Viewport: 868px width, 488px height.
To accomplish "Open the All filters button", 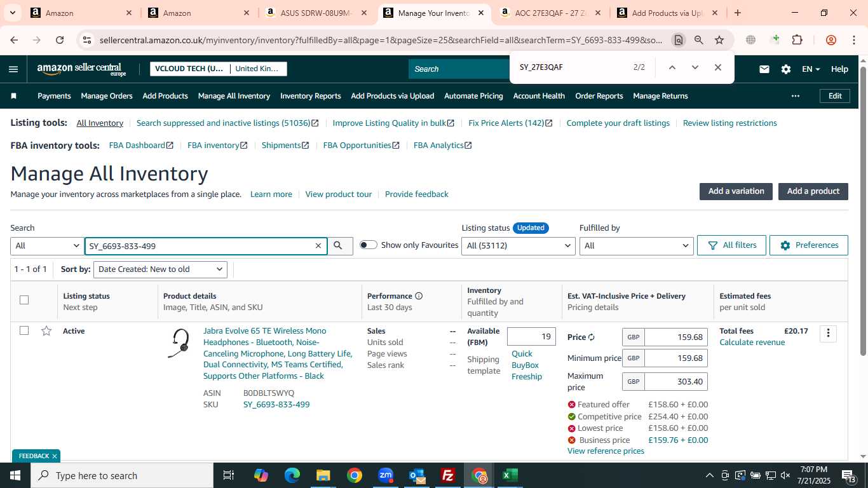I will 731,245.
